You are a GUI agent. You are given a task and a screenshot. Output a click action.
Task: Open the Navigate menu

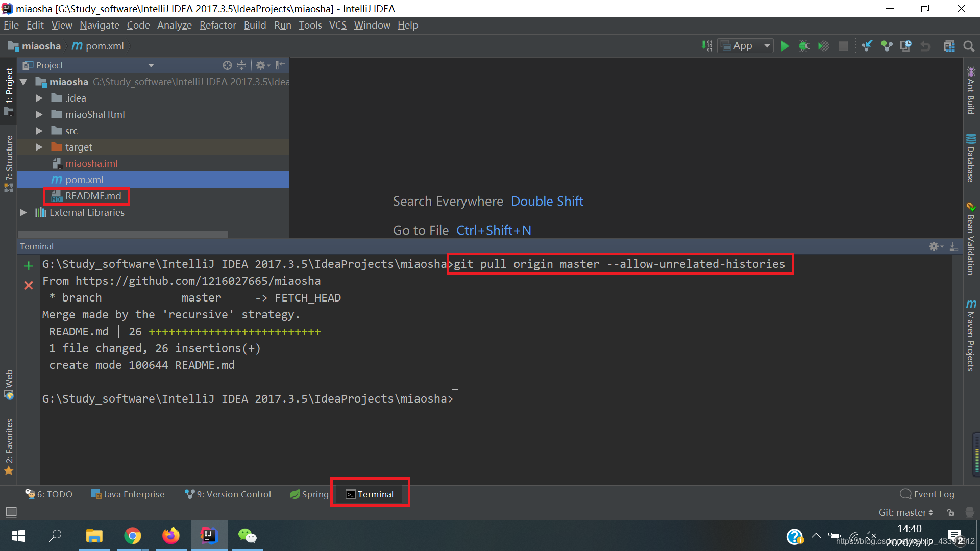pos(99,25)
